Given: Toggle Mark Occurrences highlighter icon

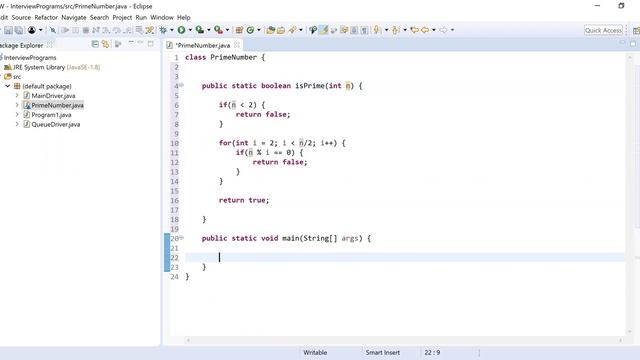Looking at the screenshot, I should [324, 30].
